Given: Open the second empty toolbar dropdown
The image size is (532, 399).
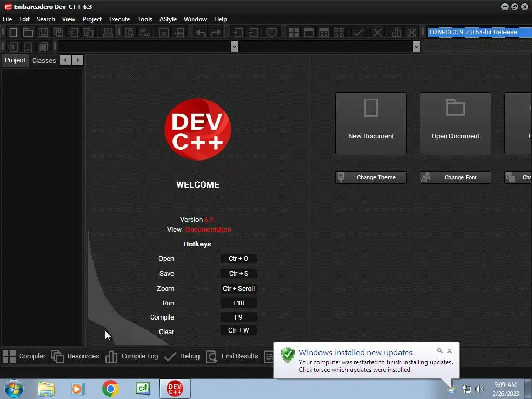Looking at the screenshot, I should (x=416, y=46).
